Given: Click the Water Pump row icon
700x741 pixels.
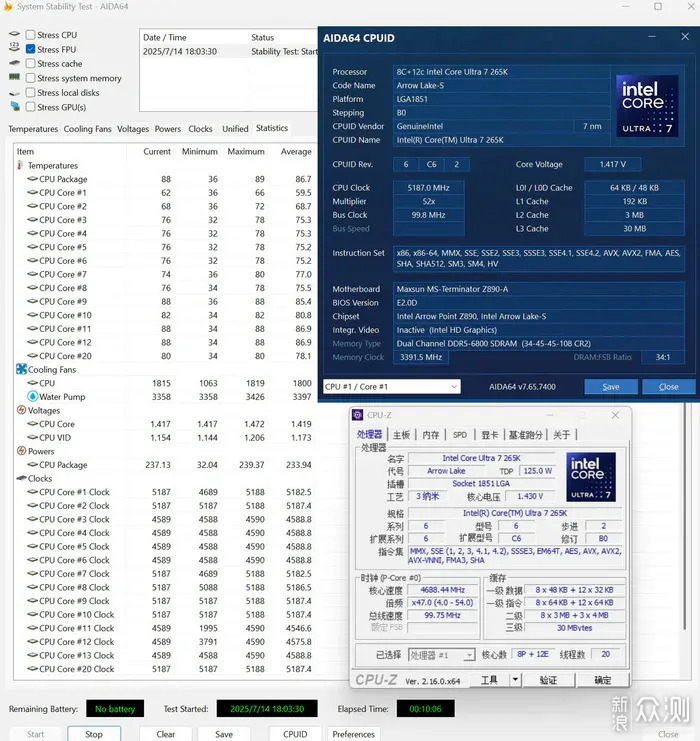Looking at the screenshot, I should 33,396.
